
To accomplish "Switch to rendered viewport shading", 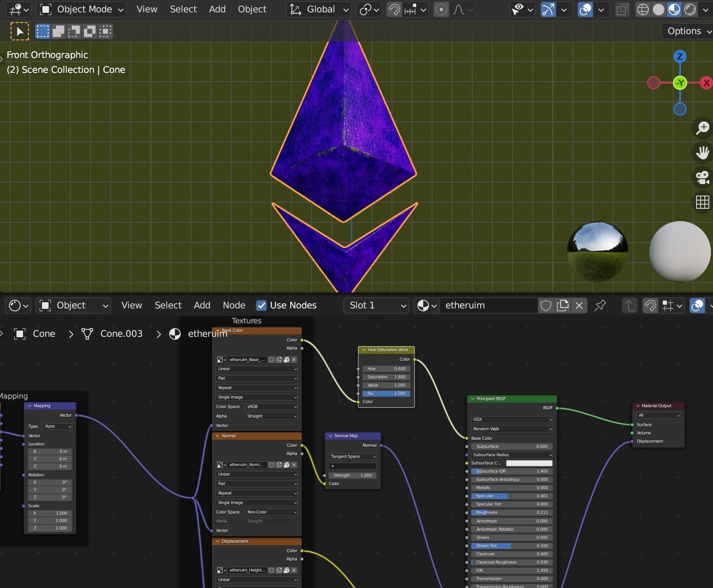I will pos(690,9).
